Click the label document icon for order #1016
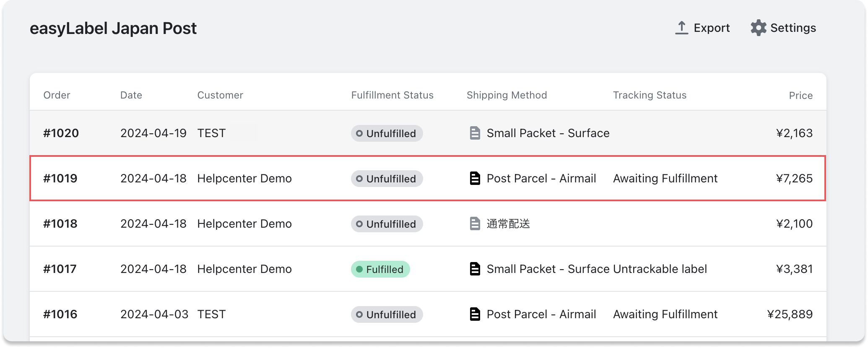This screenshot has width=868, height=348. coord(475,314)
